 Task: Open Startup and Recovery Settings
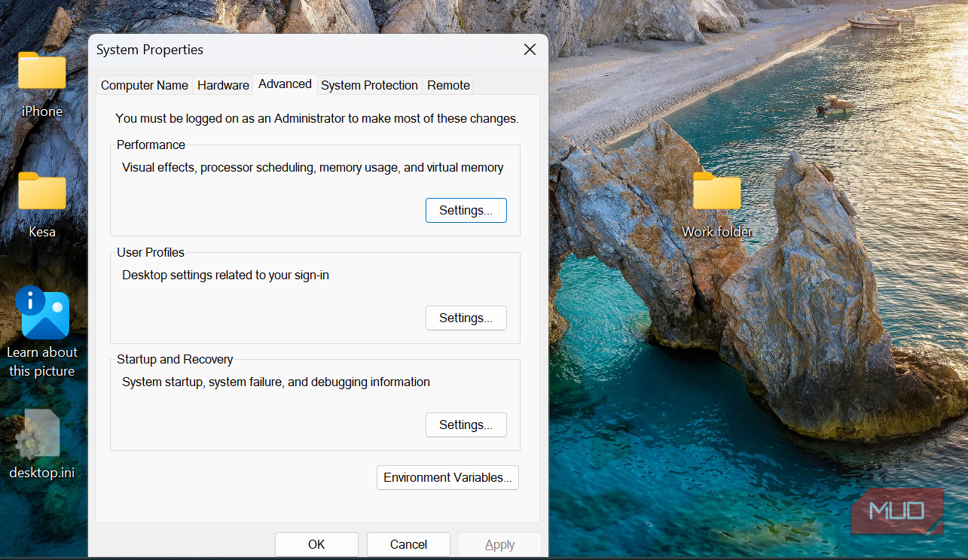tap(466, 425)
